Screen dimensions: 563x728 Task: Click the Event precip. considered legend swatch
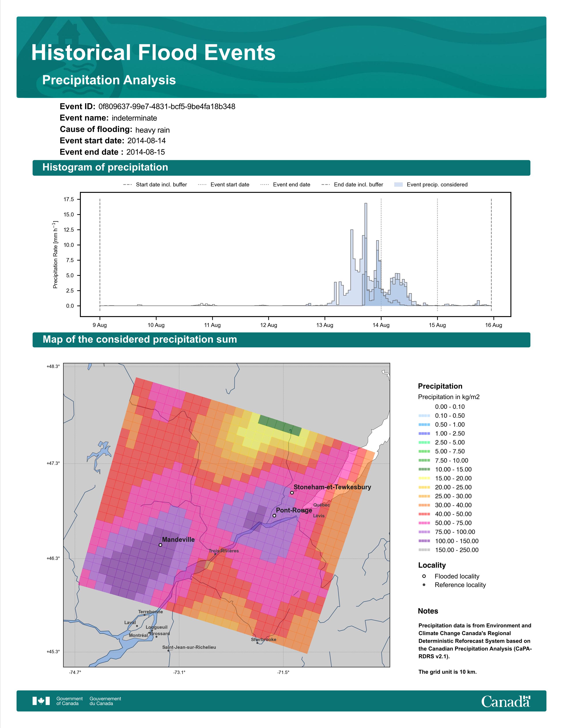[x=398, y=185]
